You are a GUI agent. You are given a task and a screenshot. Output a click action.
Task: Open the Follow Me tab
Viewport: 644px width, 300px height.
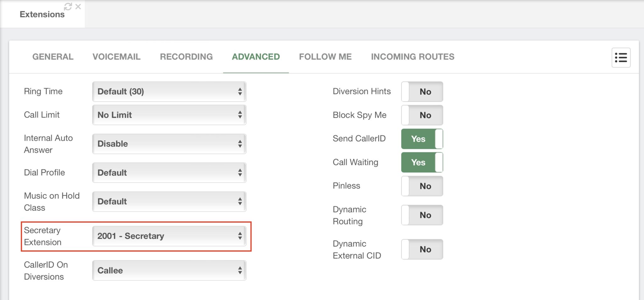tap(325, 57)
